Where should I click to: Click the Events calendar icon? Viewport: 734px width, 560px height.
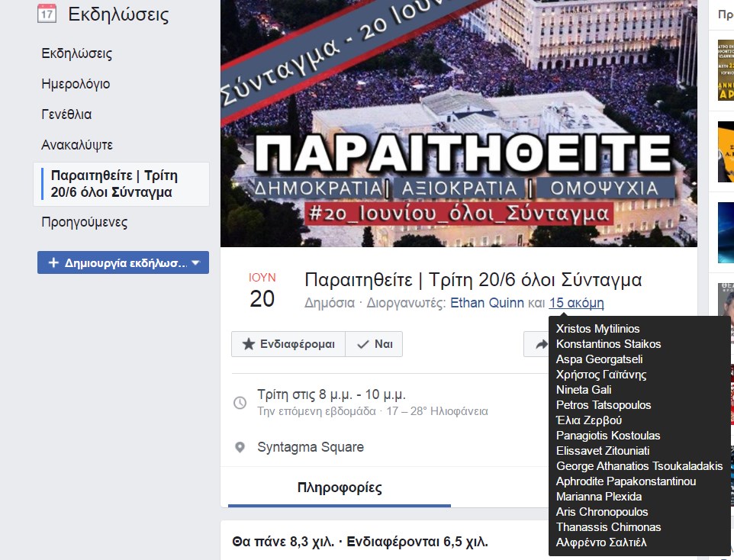click(x=47, y=14)
